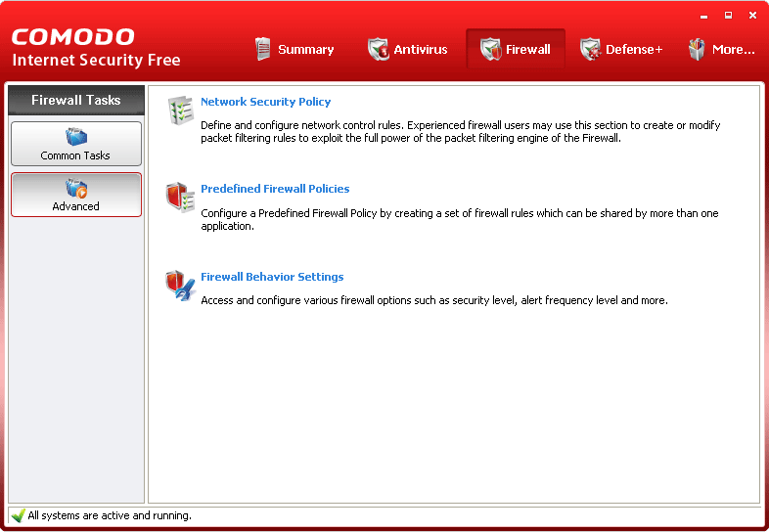Click the 'All systems are active and running.' status text

click(x=110, y=515)
